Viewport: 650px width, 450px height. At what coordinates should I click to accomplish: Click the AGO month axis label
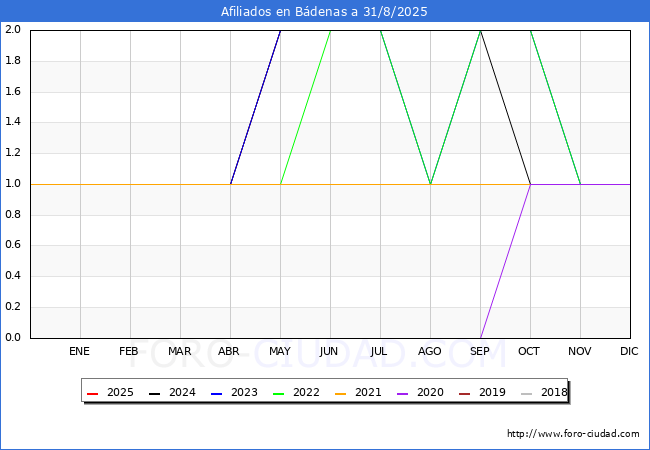(x=429, y=351)
